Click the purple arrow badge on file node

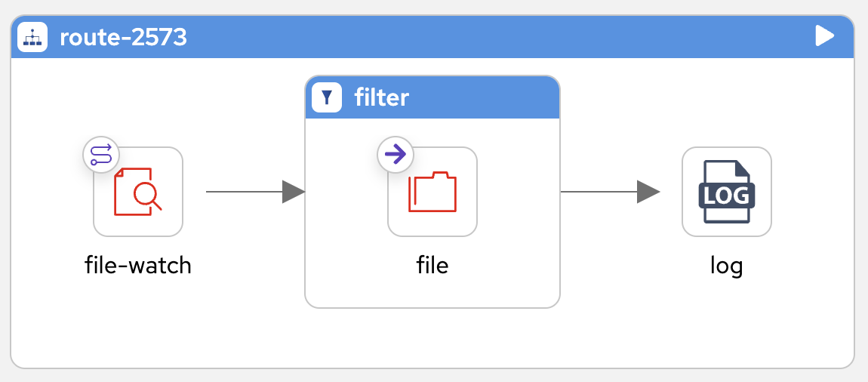[x=396, y=155]
